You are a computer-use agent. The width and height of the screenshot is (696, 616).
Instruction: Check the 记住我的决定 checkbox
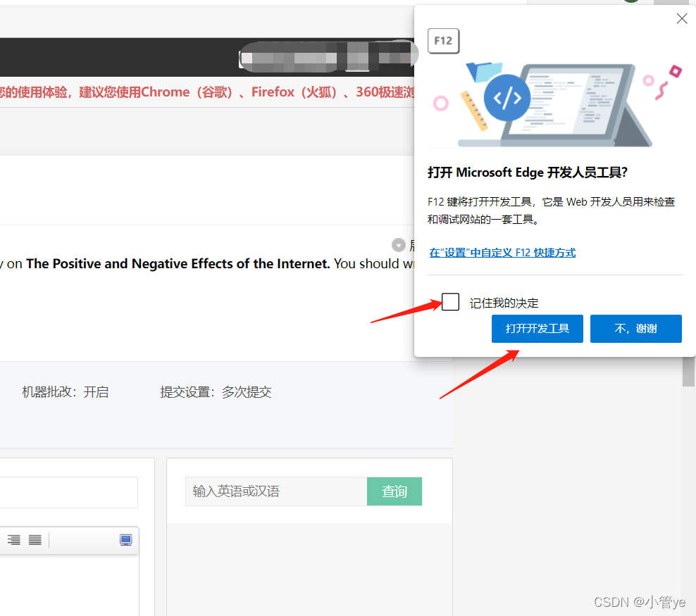click(x=450, y=302)
